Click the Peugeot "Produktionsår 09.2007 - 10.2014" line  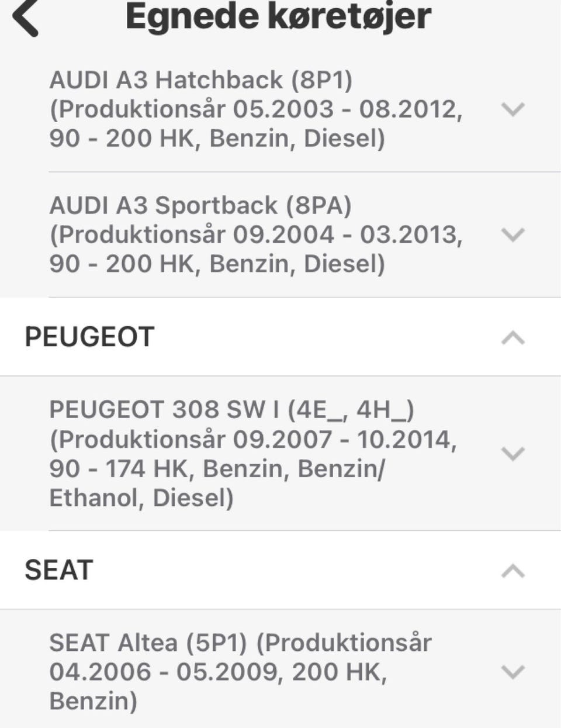tap(253, 439)
